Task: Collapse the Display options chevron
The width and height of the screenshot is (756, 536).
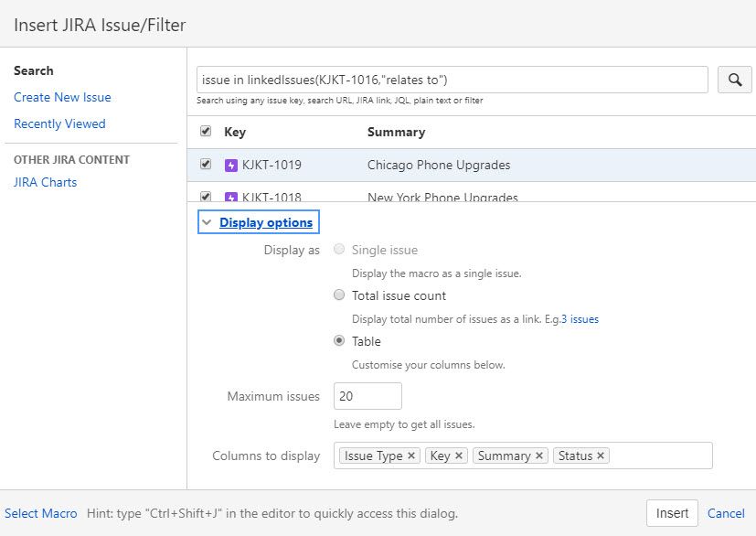Action: coord(207,222)
